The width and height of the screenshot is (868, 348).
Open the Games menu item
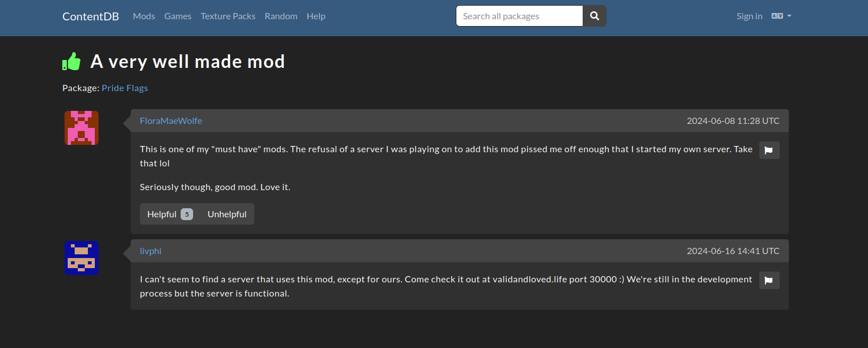[178, 16]
